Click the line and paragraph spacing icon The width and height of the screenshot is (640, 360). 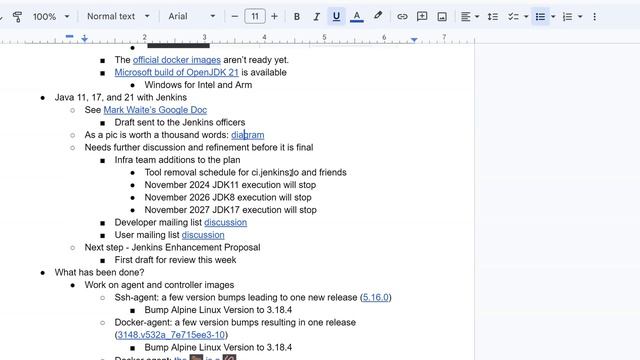[493, 17]
